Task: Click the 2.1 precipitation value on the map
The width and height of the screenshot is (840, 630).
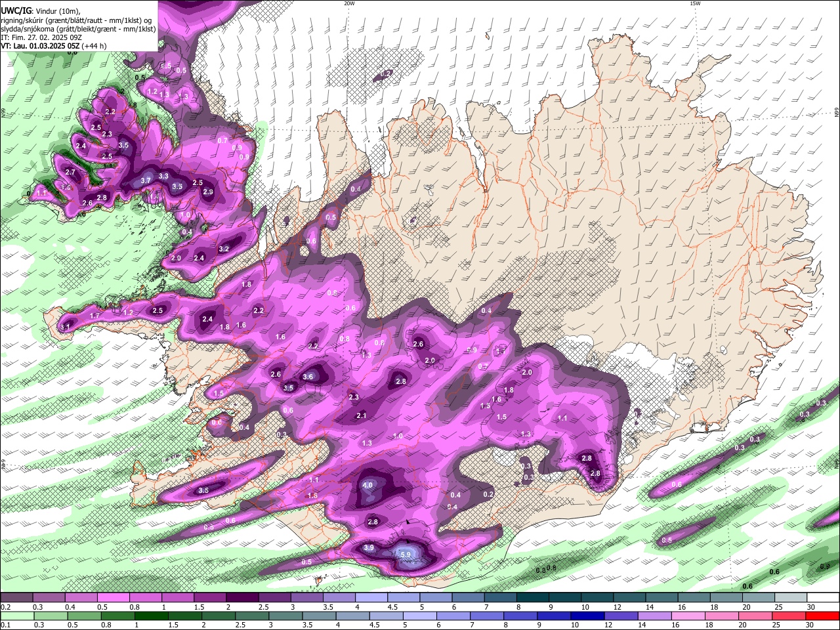Action: tap(362, 415)
